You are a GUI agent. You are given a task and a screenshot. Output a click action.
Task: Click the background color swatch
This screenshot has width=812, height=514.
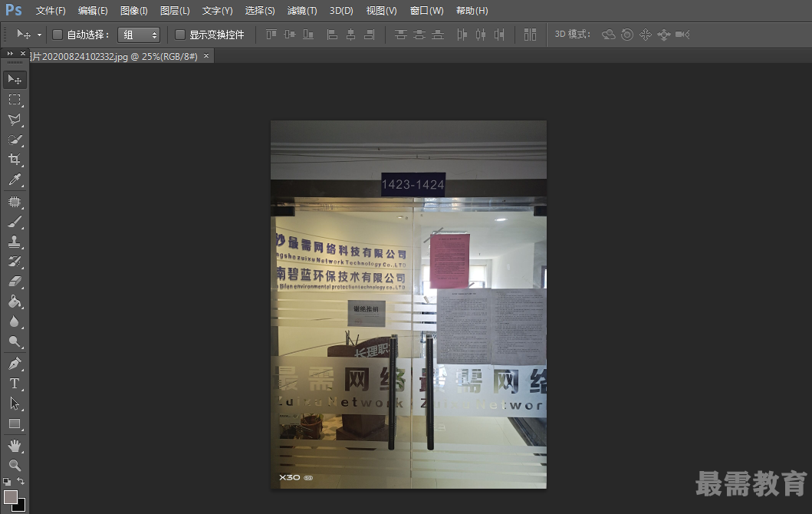[x=21, y=506]
